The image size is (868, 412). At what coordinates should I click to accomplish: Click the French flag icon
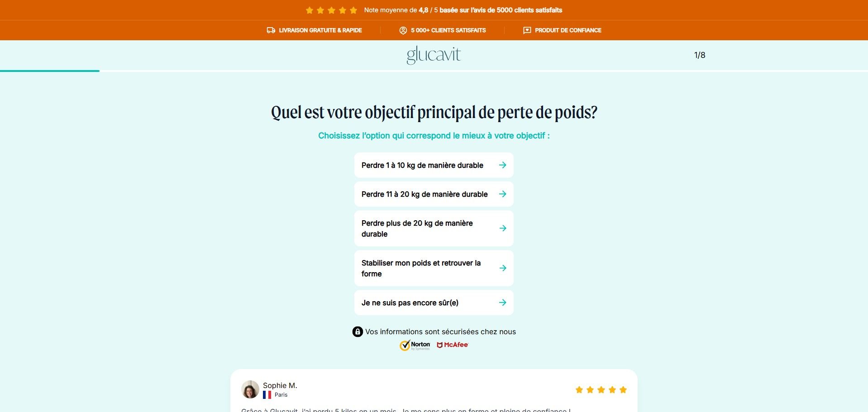(267, 395)
